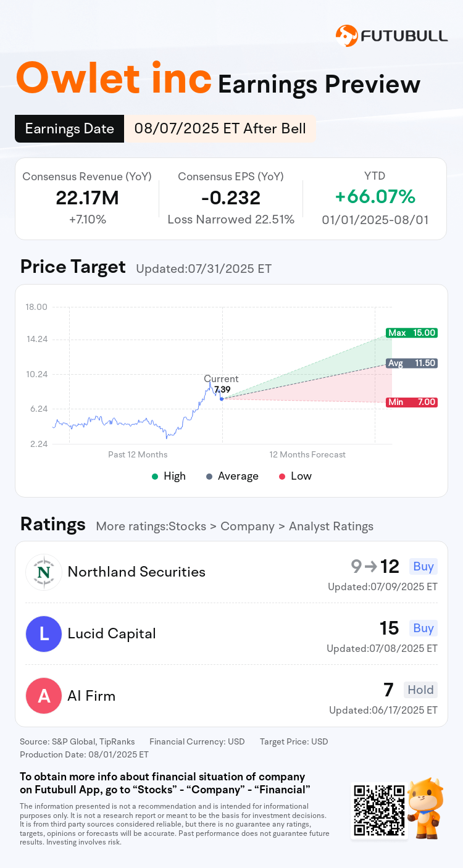Click 'Updated:07/08/2025 ET' text
The height and width of the screenshot is (868, 463).
382,648
